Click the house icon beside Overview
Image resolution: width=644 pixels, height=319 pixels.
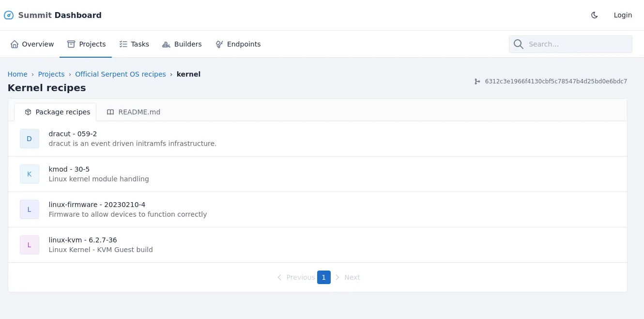[x=15, y=44]
